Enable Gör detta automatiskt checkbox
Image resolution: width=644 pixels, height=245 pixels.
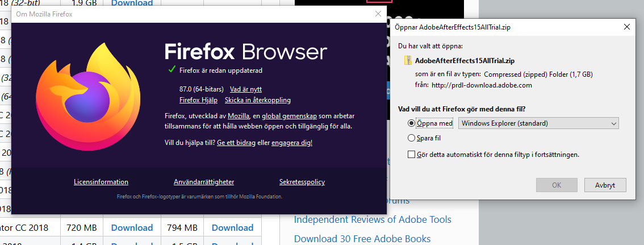pyautogui.click(x=412, y=154)
